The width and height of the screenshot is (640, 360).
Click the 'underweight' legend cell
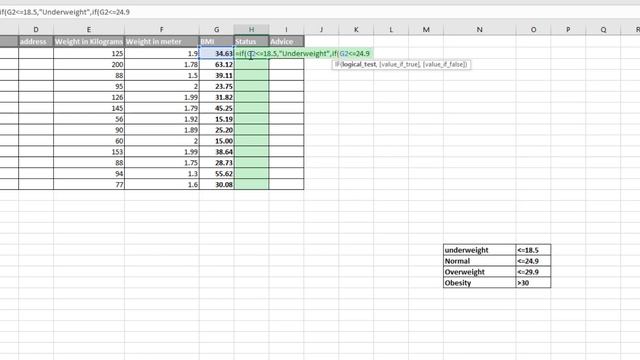point(480,250)
